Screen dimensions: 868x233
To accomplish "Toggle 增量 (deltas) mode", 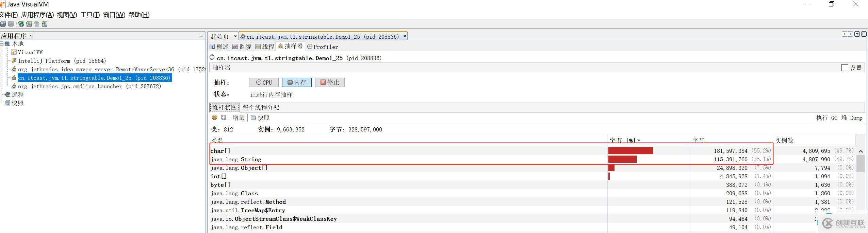I will point(239,118).
